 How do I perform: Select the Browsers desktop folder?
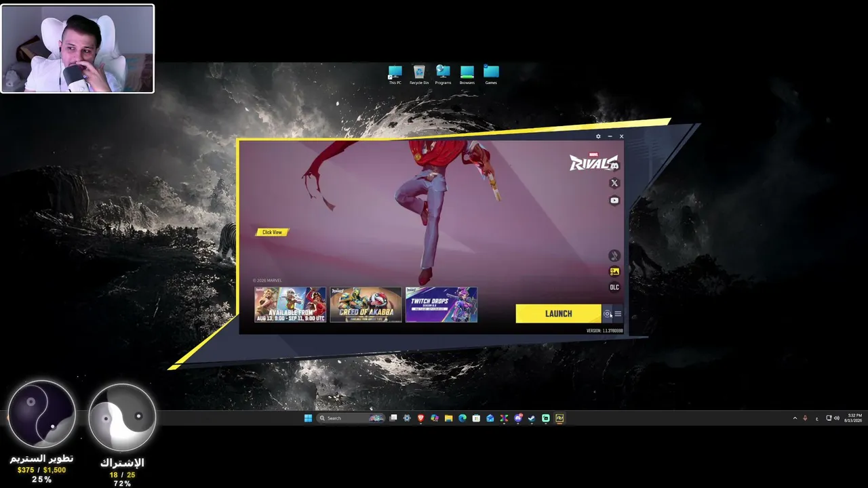[x=467, y=75]
